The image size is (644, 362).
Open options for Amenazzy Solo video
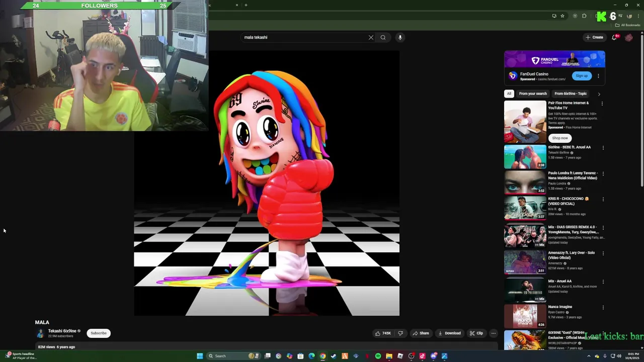coord(603,253)
